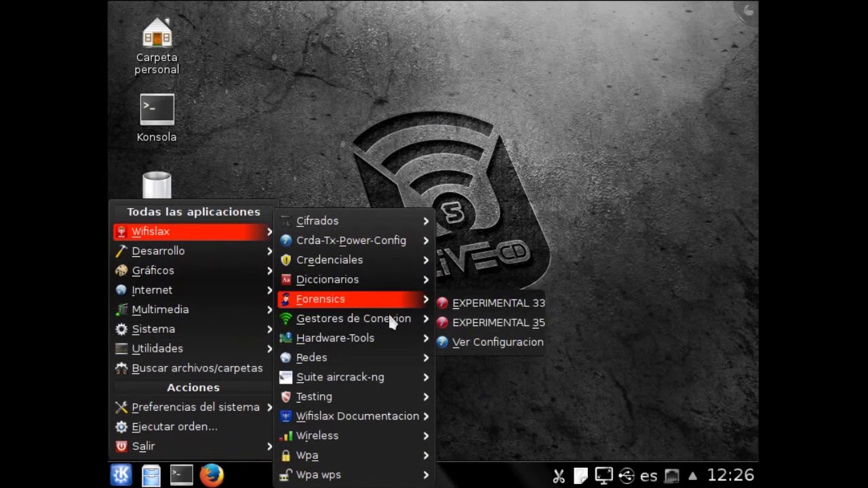Launch EXPERIMENTAL 35 from Forensics

491,323
